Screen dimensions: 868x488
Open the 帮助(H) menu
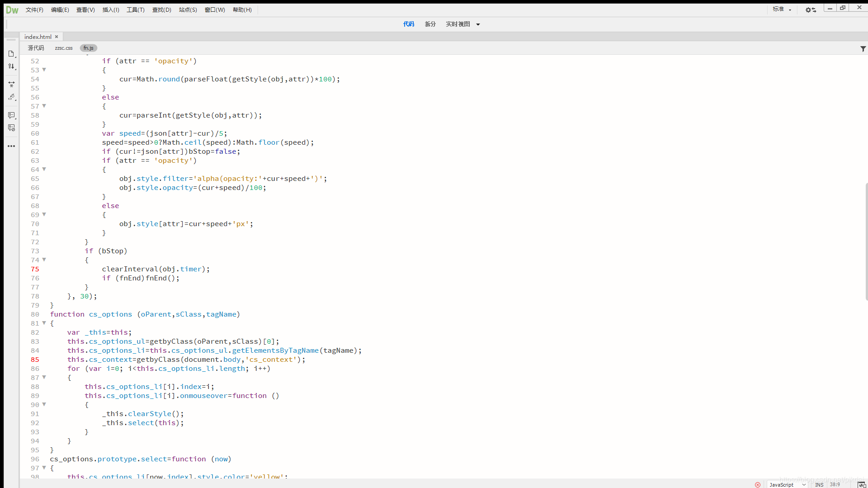(242, 10)
